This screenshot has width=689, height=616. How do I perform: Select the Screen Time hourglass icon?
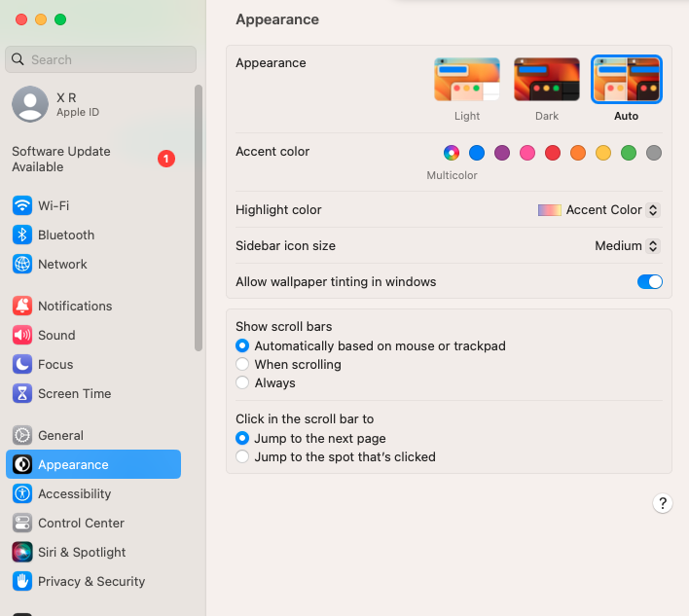22,394
